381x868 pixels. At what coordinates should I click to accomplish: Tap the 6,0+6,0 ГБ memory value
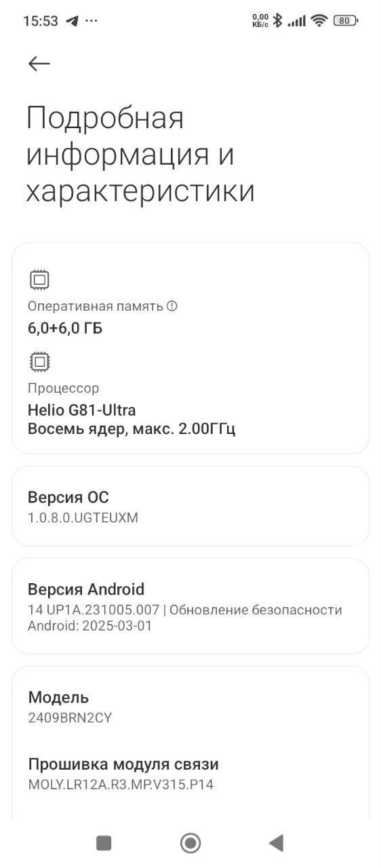(65, 329)
